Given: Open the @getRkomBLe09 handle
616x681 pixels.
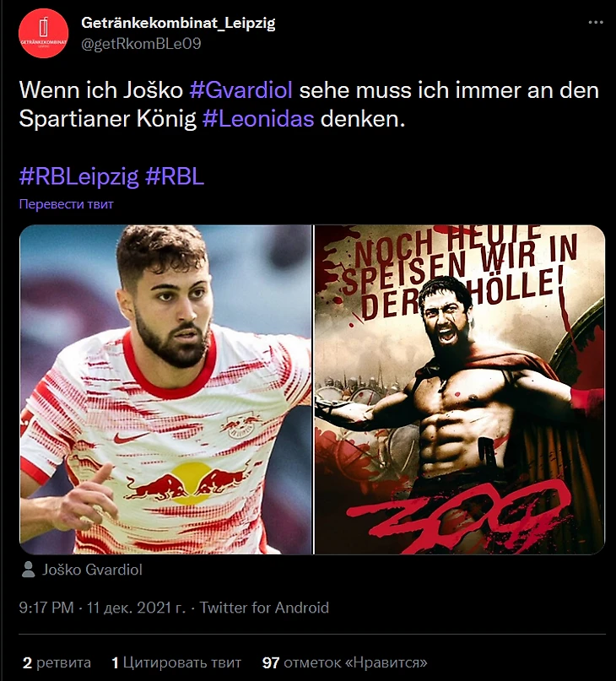Looking at the screenshot, I should point(141,44).
